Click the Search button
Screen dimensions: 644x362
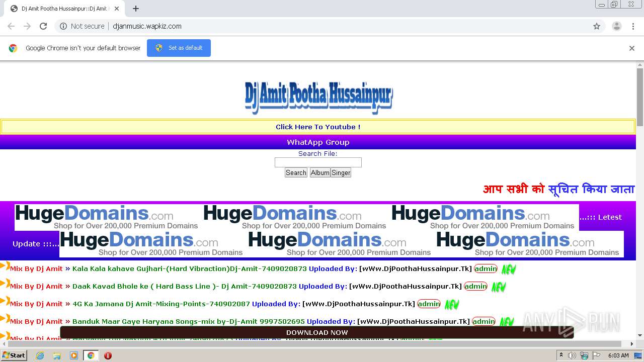pos(296,172)
